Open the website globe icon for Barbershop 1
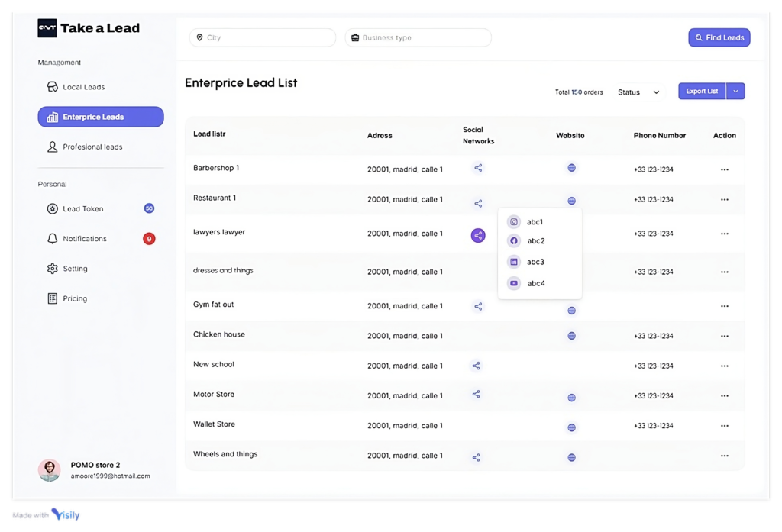The image size is (782, 532). 571,168
